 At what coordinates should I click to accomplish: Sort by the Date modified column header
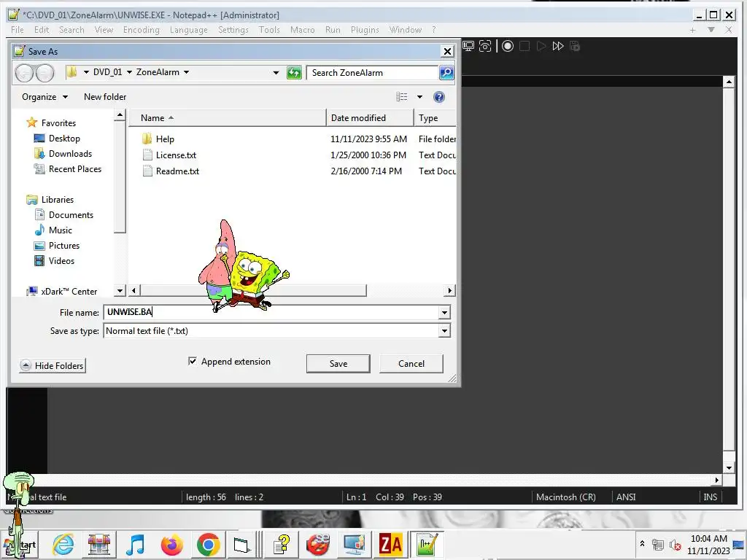[370, 118]
